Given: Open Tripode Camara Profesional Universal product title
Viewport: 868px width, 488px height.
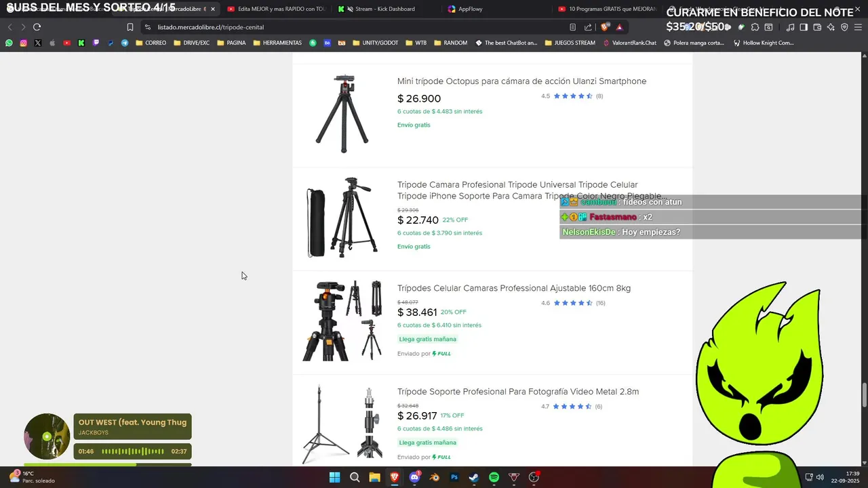Looking at the screenshot, I should pyautogui.click(x=532, y=190).
